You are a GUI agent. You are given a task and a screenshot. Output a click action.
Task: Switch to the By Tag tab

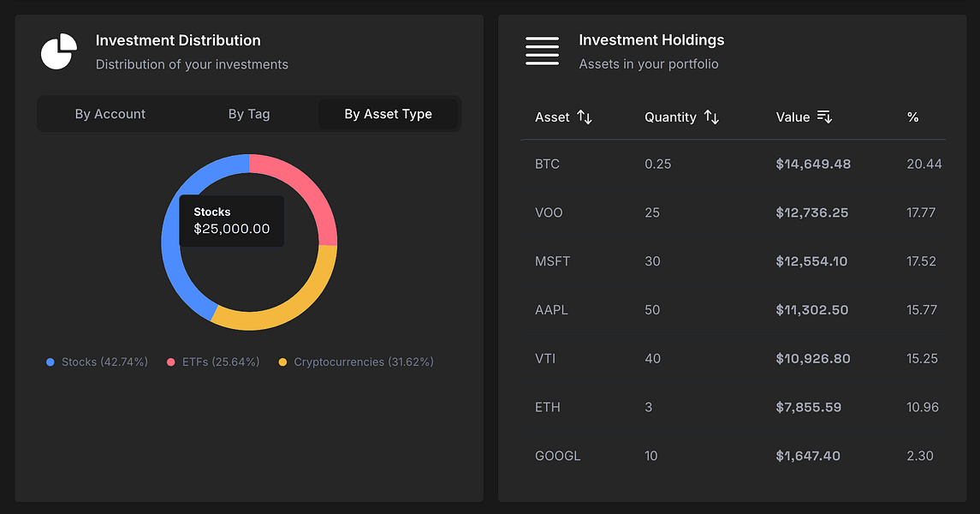(x=249, y=113)
